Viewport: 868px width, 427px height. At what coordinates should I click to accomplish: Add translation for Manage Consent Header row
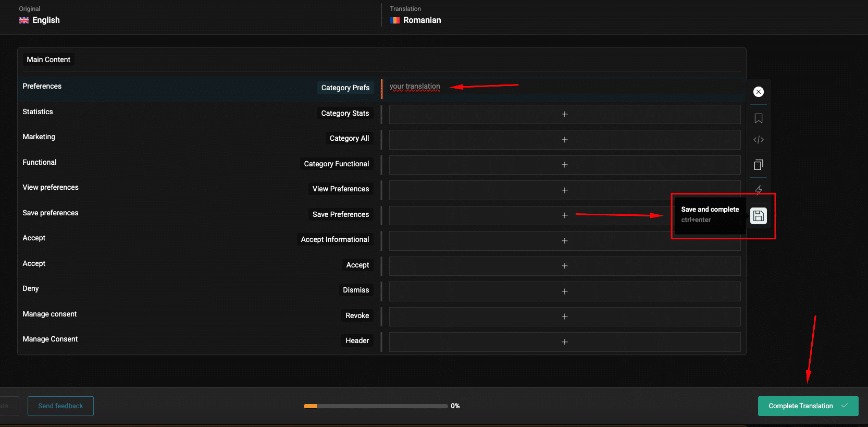[x=565, y=342]
